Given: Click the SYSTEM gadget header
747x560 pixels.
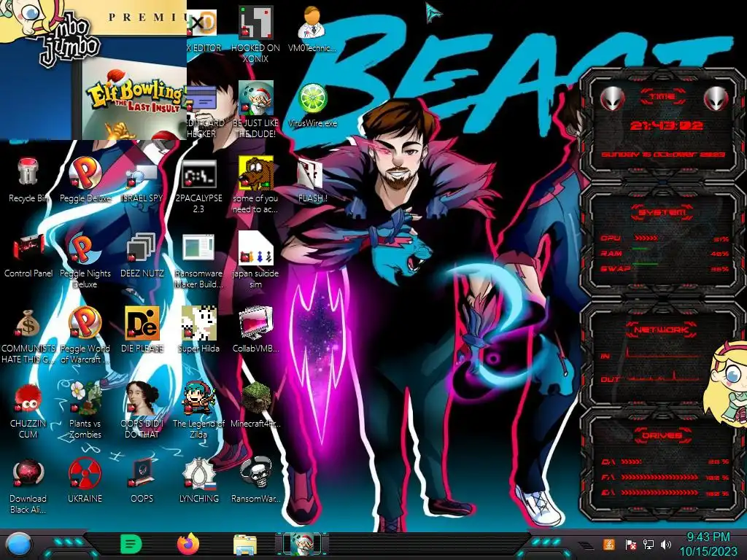Looking at the screenshot, I should coord(662,212).
